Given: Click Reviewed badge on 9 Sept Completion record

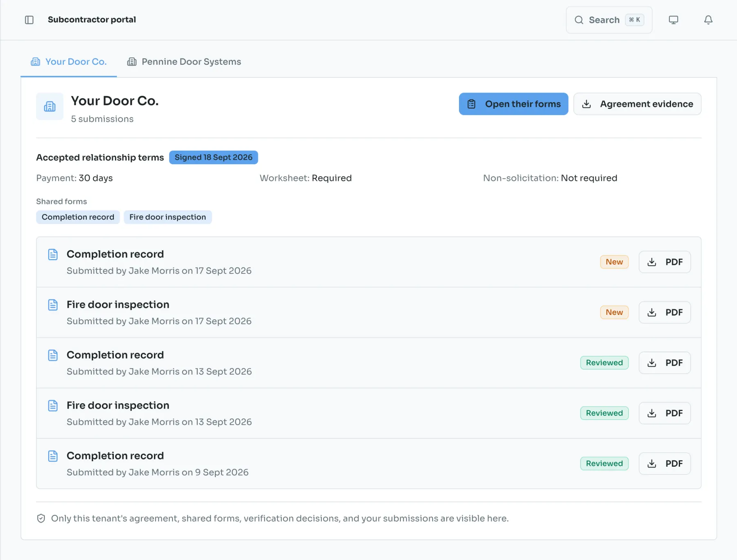Looking at the screenshot, I should click(604, 463).
